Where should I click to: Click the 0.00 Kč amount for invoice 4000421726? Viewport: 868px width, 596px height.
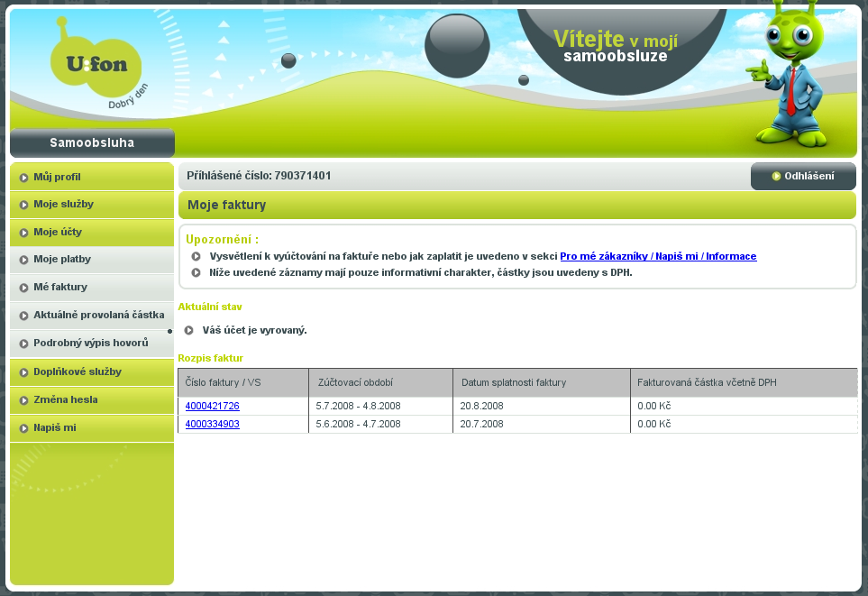[653, 406]
